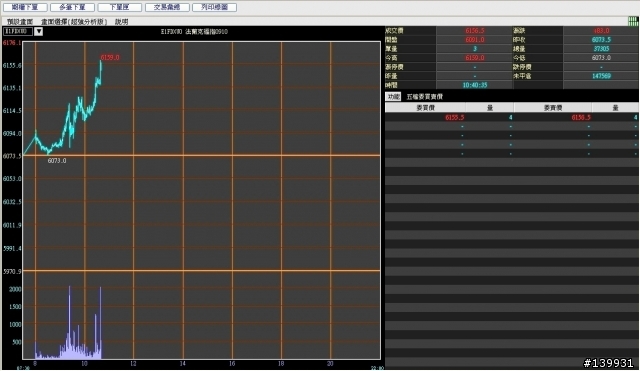Viewport: 640px width, 371px height.
Task: Click the 多筆下單 multi-order button
Action: coord(72,7)
